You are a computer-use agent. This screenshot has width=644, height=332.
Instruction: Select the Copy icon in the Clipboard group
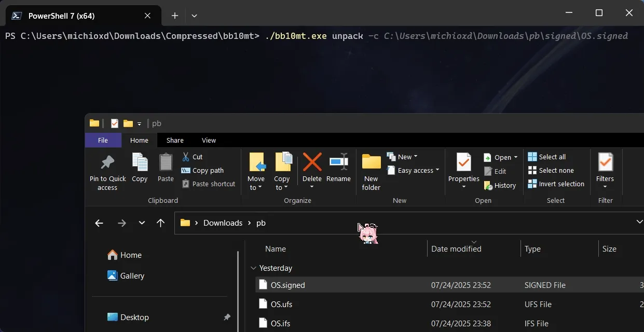[139, 169]
